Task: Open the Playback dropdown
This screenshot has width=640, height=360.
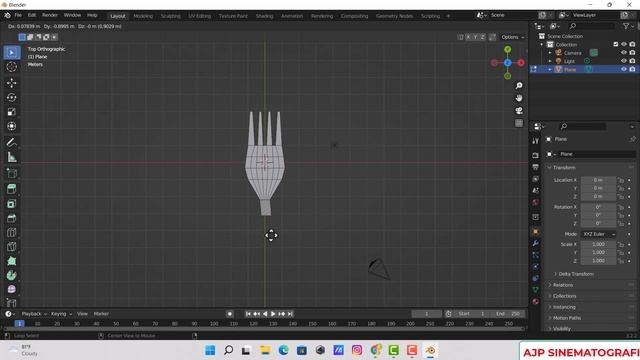Action: (34, 314)
